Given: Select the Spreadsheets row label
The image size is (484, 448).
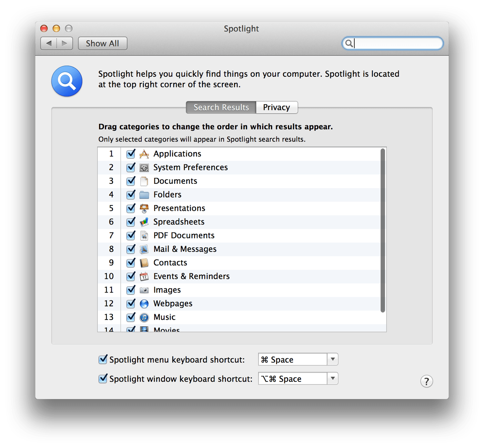Looking at the screenshot, I should (x=179, y=222).
